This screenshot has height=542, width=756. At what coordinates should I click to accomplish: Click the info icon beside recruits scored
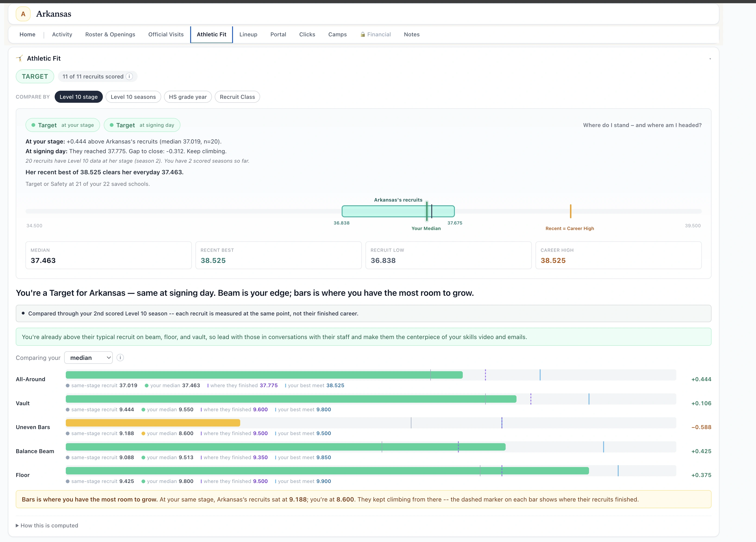[129, 77]
